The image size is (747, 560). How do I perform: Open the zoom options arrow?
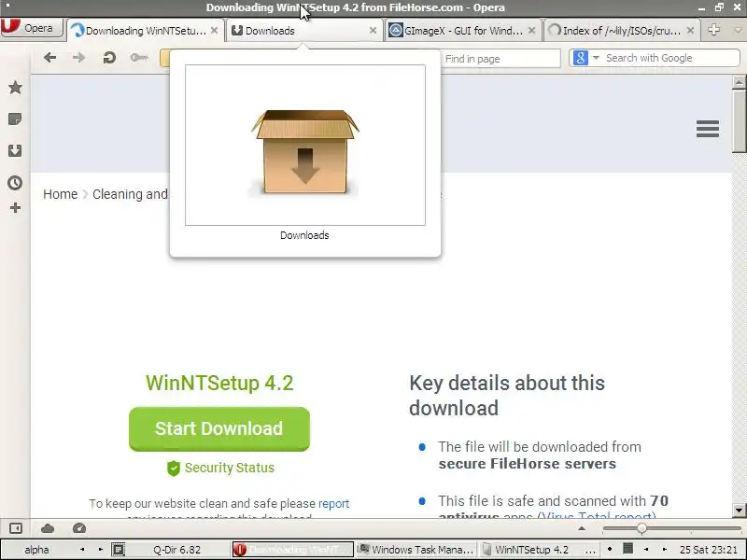(582, 528)
